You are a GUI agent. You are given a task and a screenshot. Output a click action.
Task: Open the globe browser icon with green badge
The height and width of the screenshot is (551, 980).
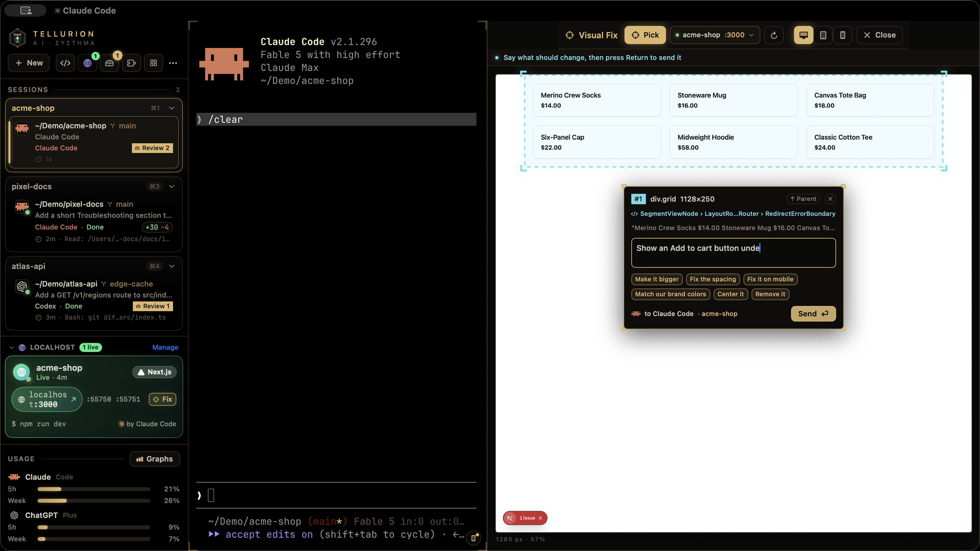[x=88, y=63]
